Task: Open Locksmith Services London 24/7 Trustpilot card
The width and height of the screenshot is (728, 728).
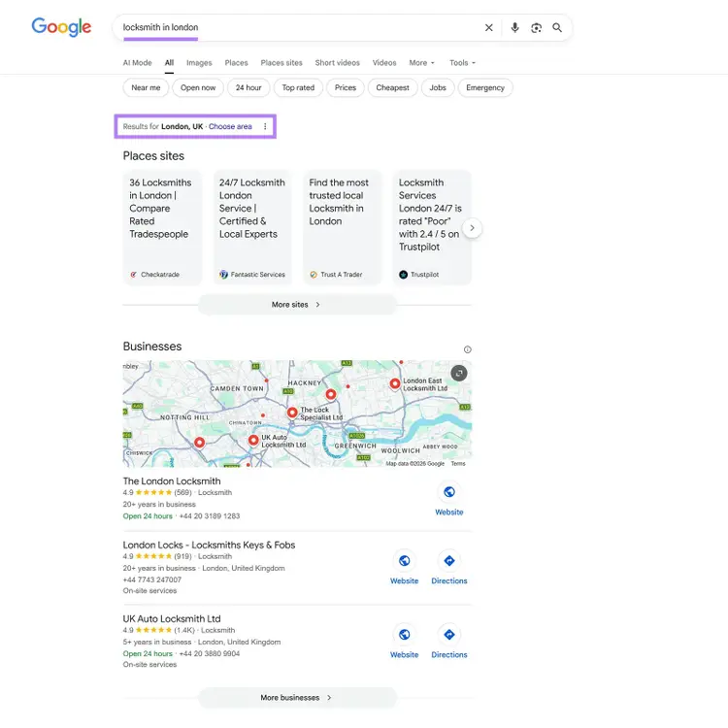Action: click(x=431, y=227)
